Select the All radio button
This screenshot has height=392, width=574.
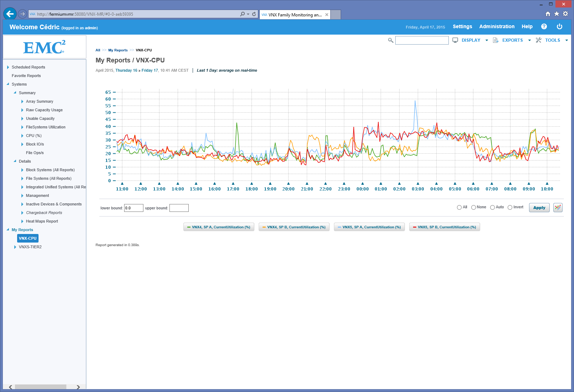tap(459, 207)
